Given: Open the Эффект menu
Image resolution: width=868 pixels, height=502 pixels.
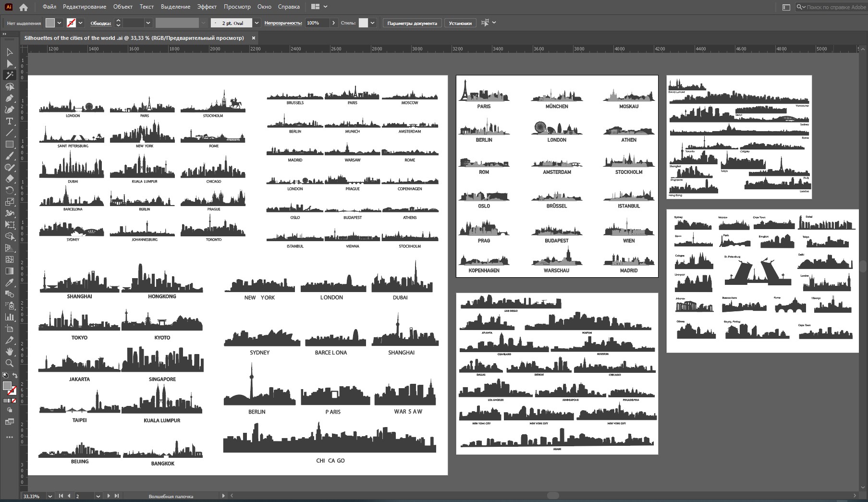Looking at the screenshot, I should [x=207, y=7].
